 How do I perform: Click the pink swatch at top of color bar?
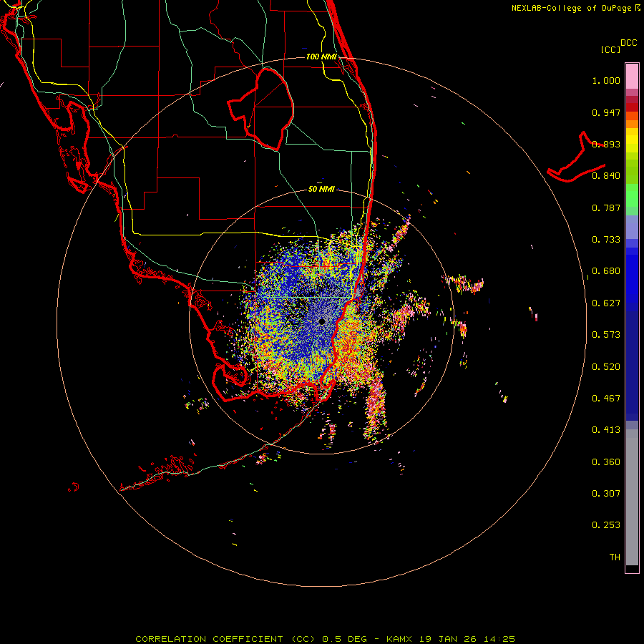click(632, 77)
